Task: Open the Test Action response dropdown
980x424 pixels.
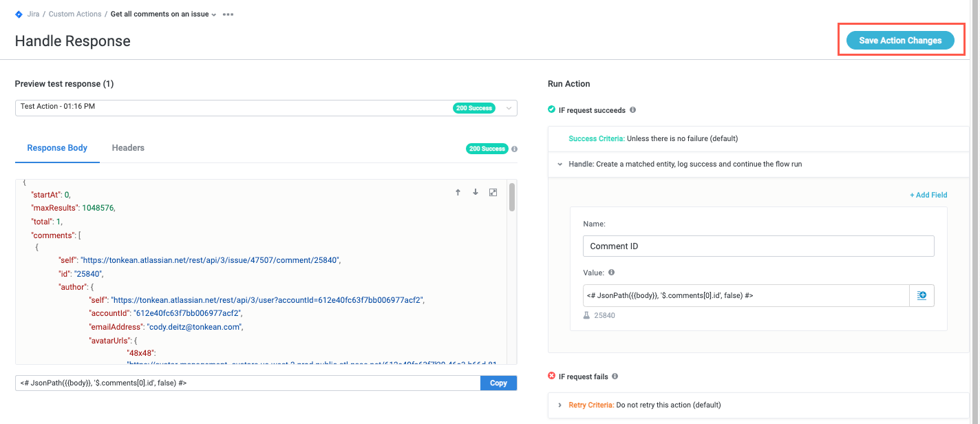Action: point(509,108)
